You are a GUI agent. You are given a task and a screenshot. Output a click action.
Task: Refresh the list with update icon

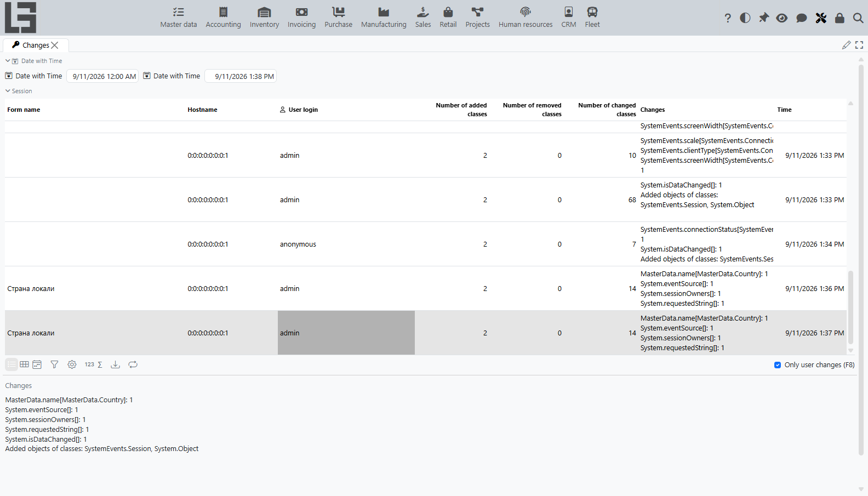tap(133, 364)
